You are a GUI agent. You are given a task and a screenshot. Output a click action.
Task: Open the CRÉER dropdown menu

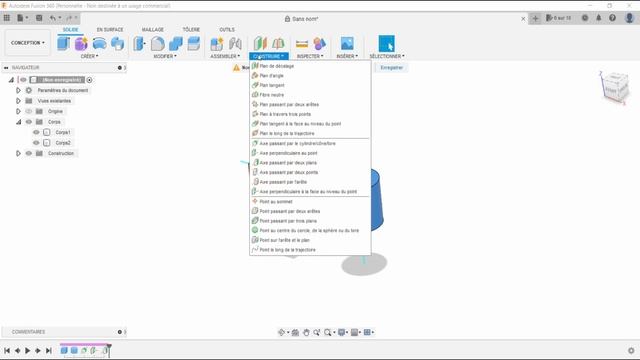pyautogui.click(x=89, y=56)
